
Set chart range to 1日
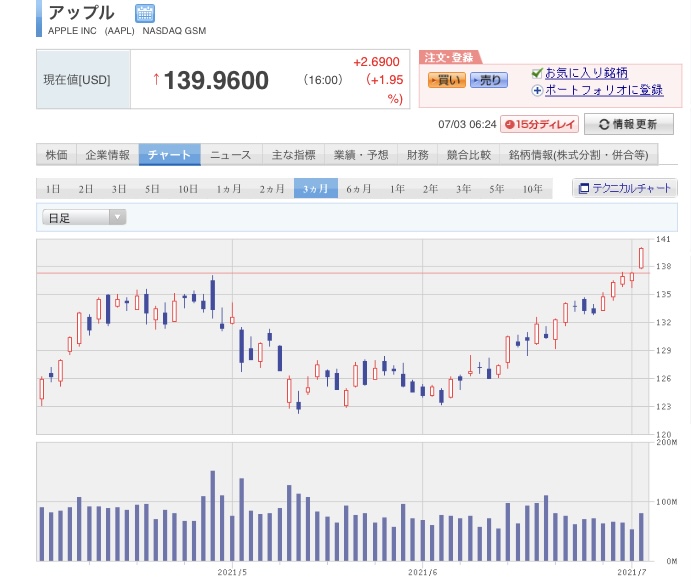point(52,189)
